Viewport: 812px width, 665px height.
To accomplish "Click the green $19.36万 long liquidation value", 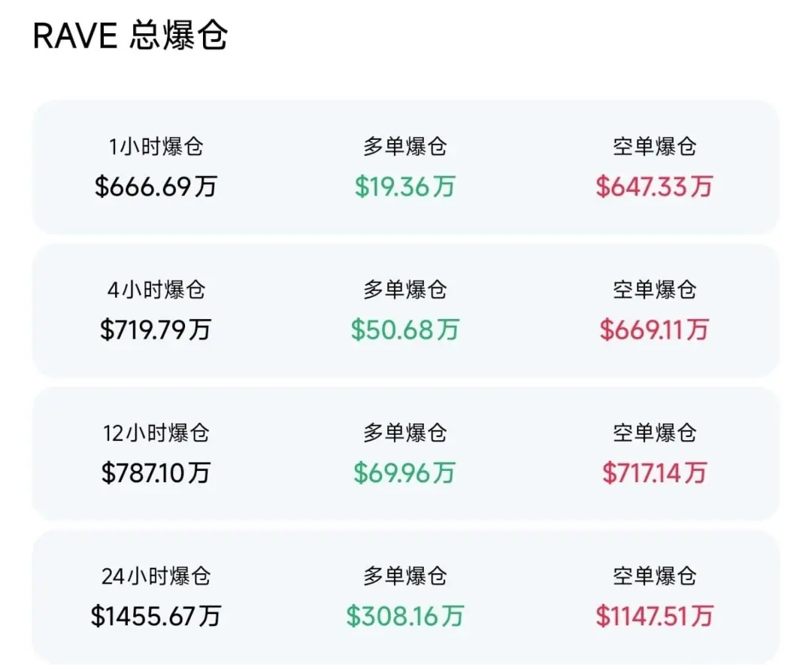I will point(404,187).
